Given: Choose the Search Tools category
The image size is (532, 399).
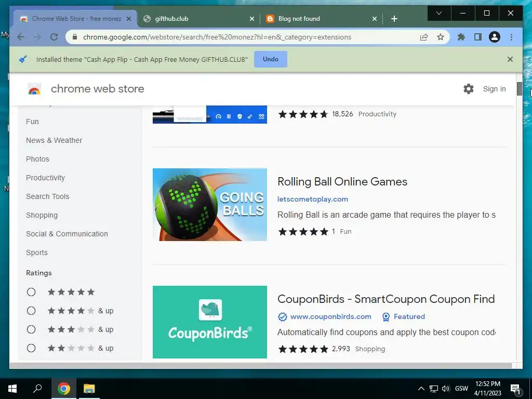Looking at the screenshot, I should coord(47,196).
